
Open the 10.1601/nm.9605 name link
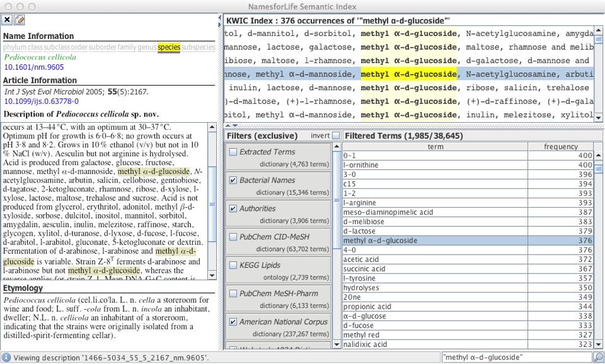click(34, 67)
